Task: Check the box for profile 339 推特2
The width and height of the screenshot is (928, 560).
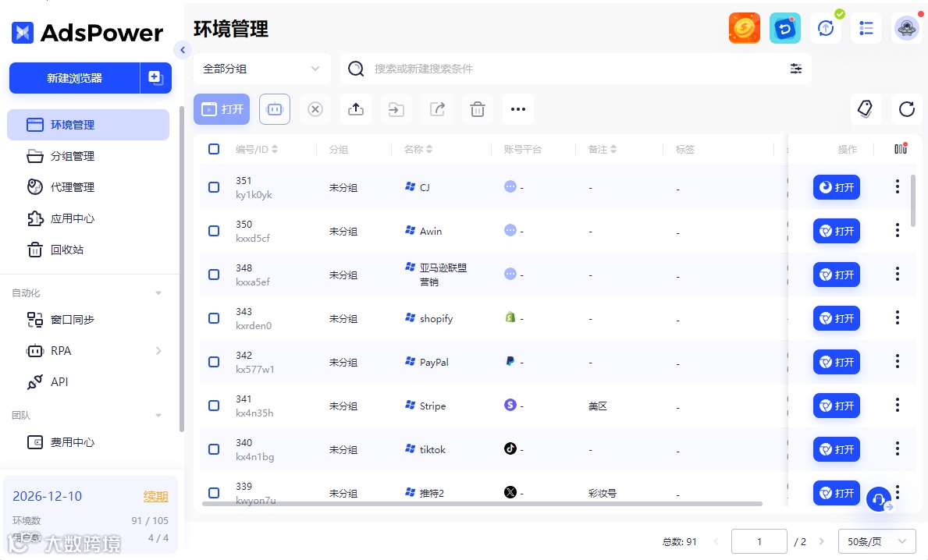Action: [214, 493]
